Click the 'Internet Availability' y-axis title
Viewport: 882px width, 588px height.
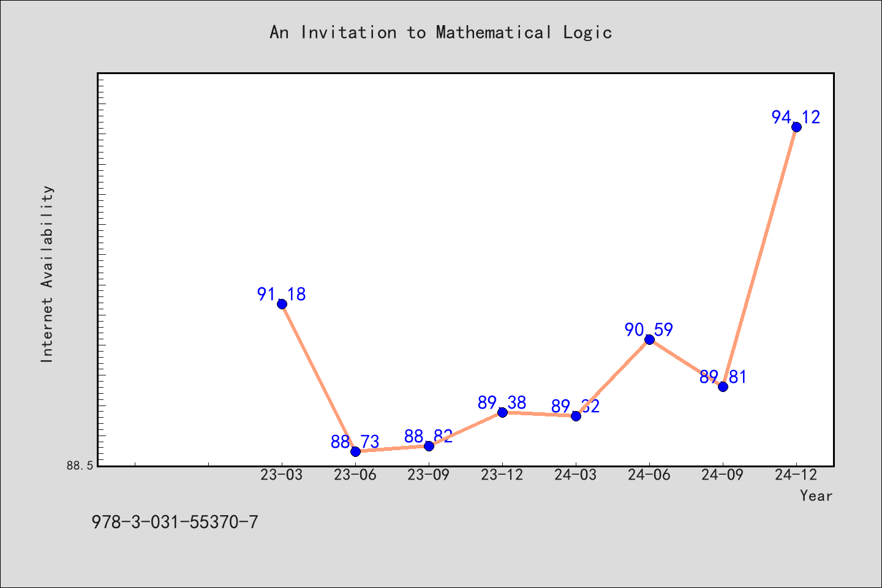coord(47,274)
